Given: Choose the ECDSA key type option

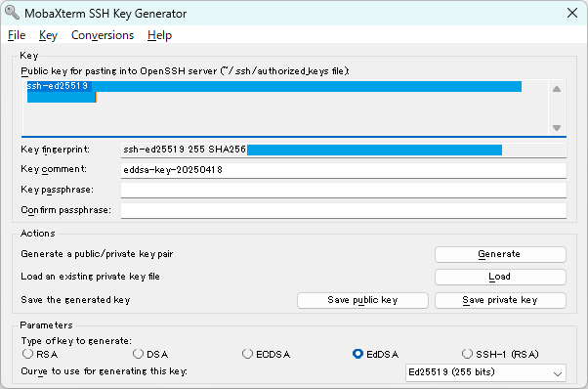Looking at the screenshot, I should coord(247,354).
